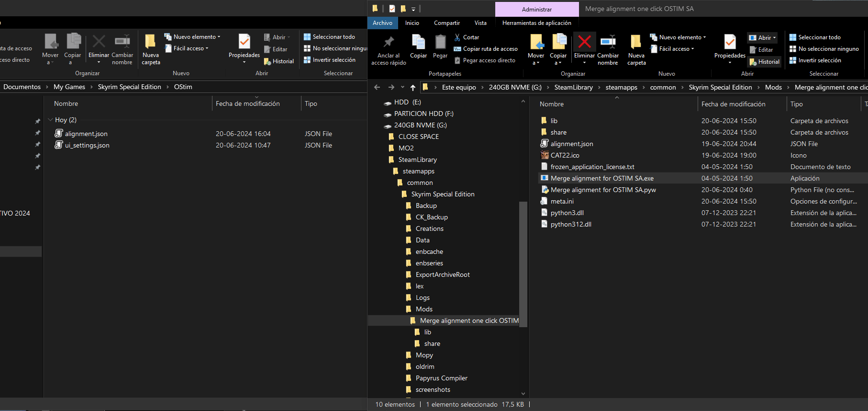Select PARTICION HDD (F:) drive in tree
Viewport: 868px width, 411px height.
(423, 114)
